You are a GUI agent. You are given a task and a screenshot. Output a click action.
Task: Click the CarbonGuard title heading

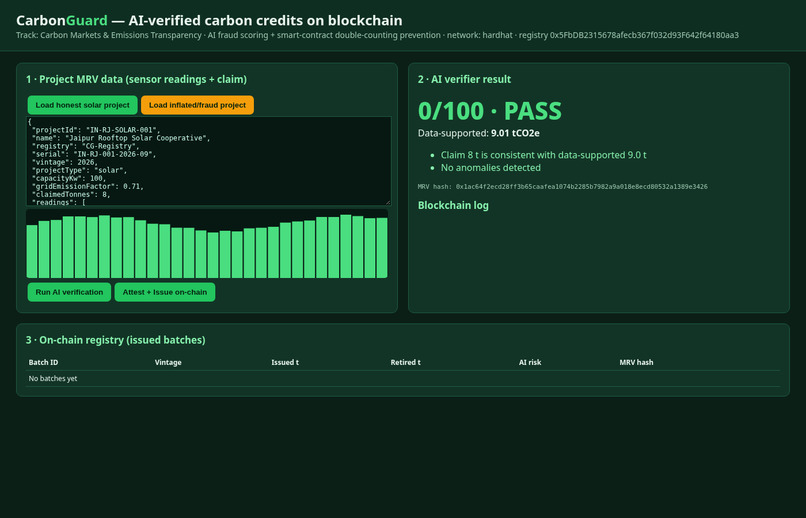click(x=209, y=21)
